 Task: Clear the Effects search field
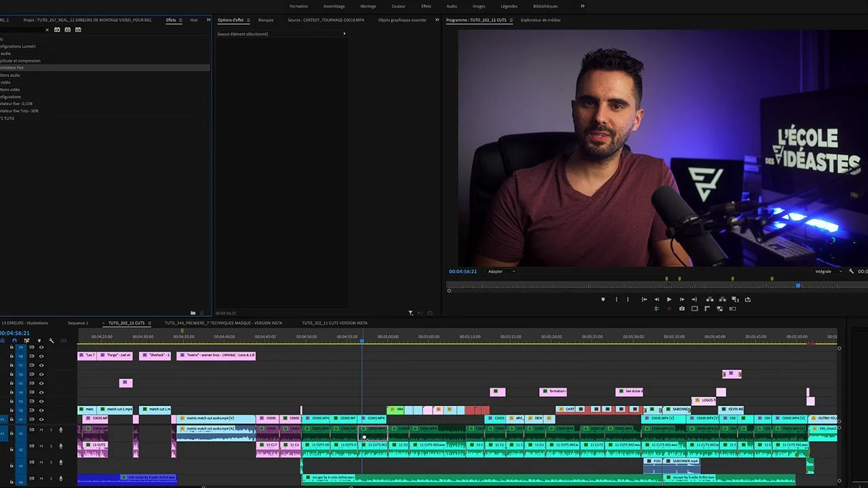pyautogui.click(x=47, y=30)
